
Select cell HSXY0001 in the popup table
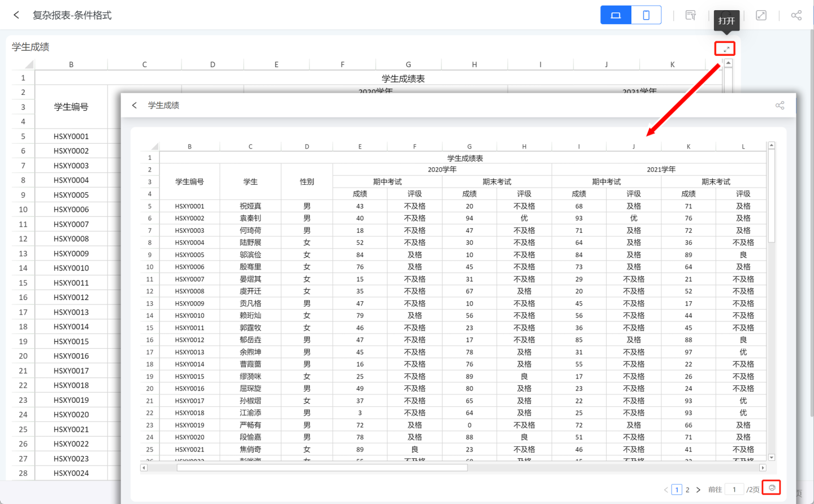coord(189,206)
